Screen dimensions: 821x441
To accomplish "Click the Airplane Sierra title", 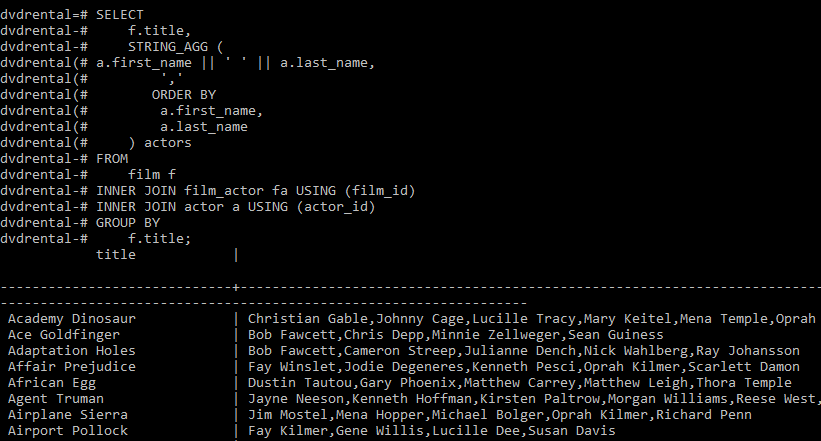I will [64, 415].
